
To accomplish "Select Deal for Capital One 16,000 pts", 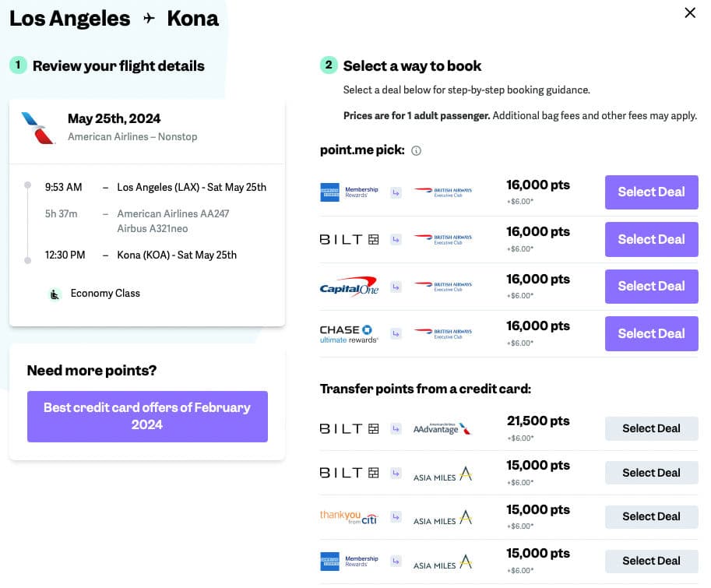I will click(x=651, y=286).
